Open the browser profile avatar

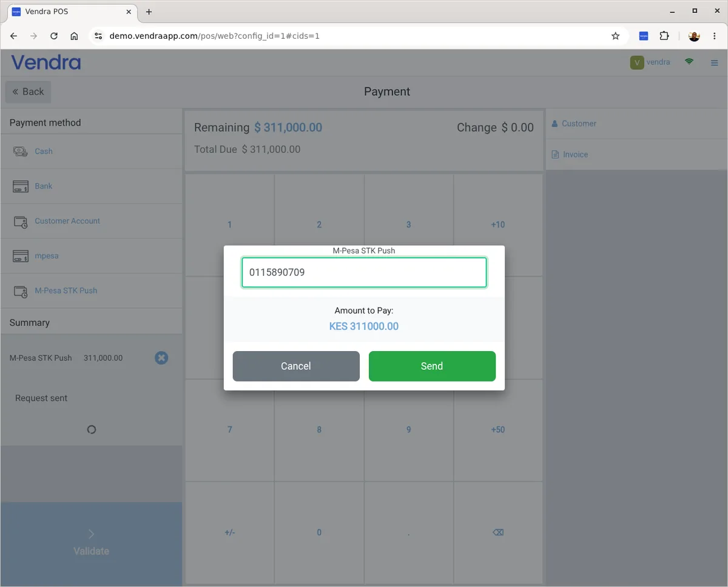(x=694, y=36)
